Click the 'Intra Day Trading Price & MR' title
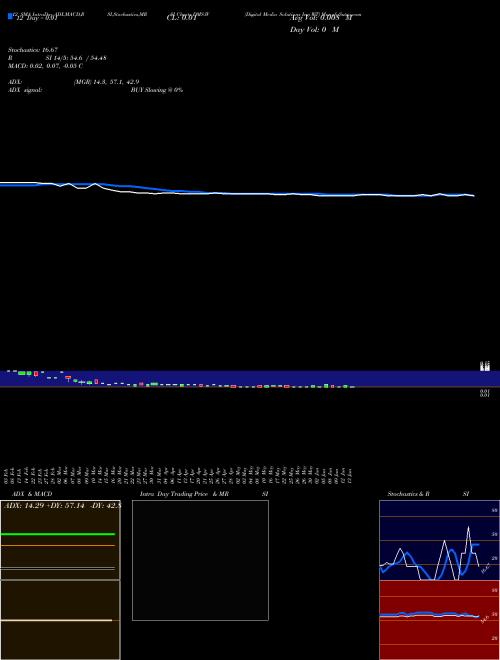The height and width of the screenshot is (660, 500). pos(184,494)
